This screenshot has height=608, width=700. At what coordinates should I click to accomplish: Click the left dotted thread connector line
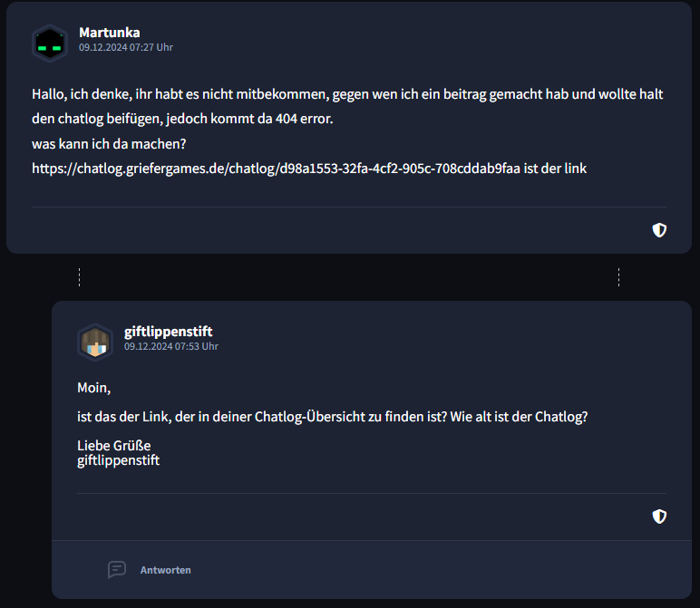tap(80, 277)
